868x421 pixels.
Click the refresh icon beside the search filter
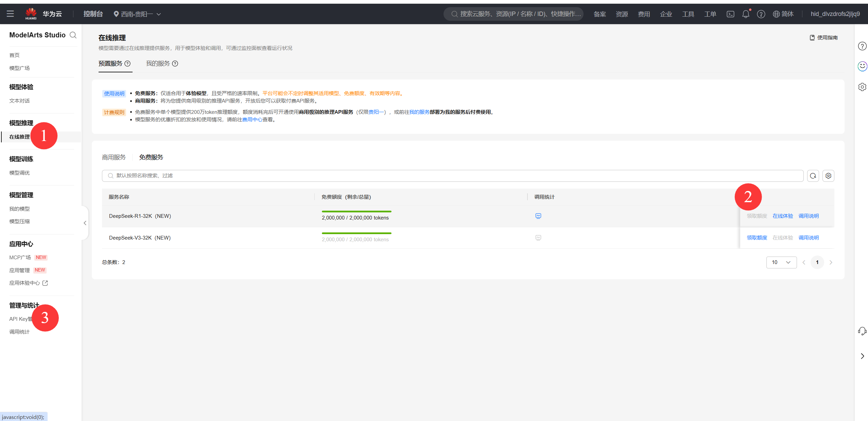[813, 176]
